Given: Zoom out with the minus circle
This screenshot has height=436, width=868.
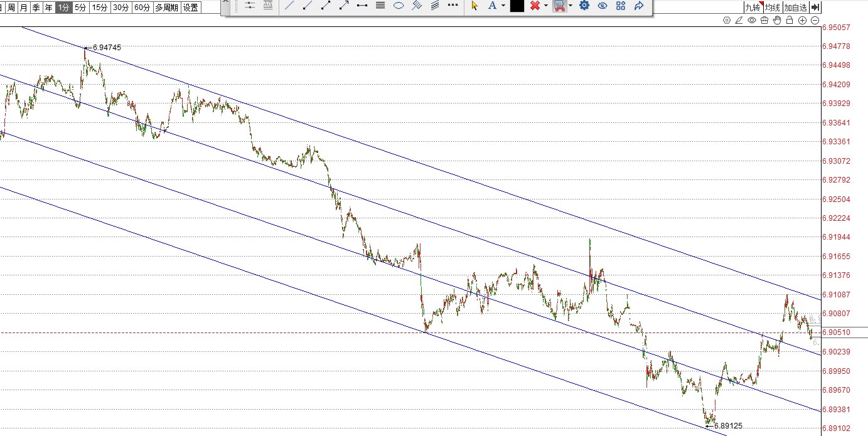Looking at the screenshot, I should click(x=815, y=20).
